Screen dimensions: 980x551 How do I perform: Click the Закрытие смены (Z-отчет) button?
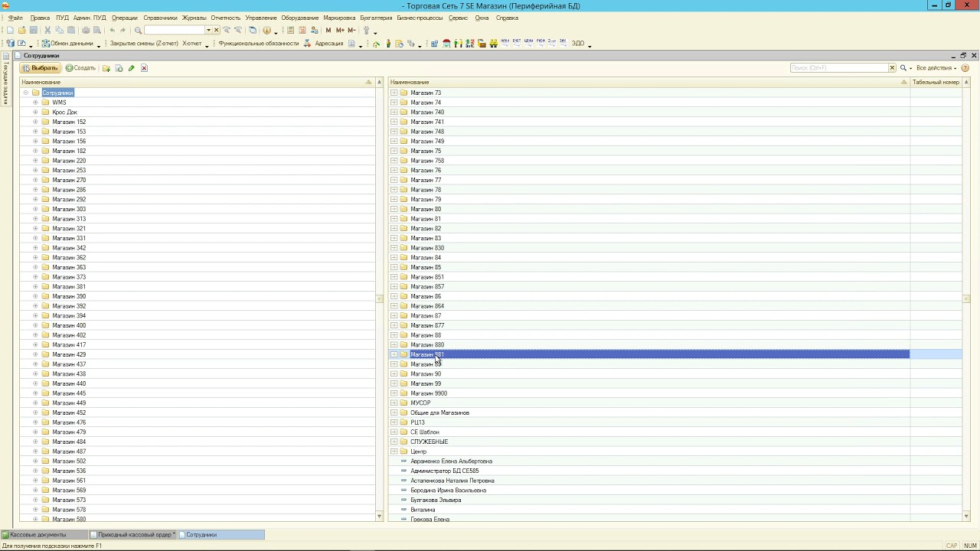(142, 44)
